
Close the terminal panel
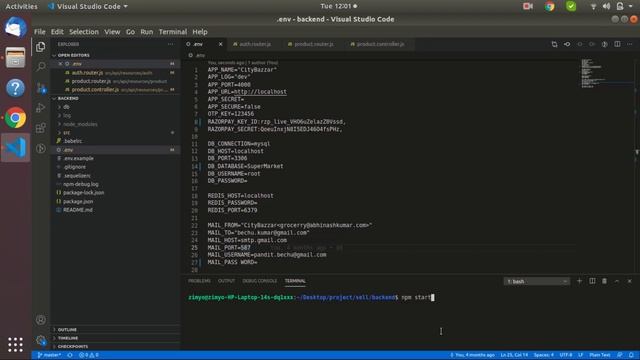pyautogui.click(x=629, y=281)
